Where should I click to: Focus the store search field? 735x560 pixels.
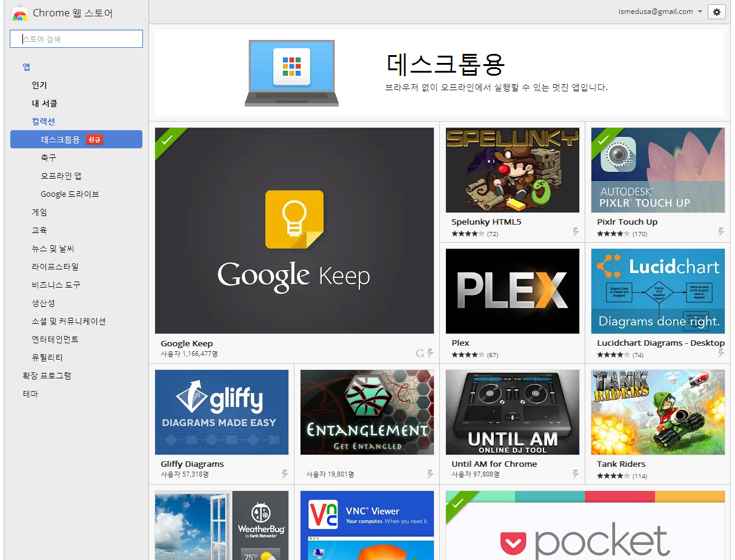[76, 39]
